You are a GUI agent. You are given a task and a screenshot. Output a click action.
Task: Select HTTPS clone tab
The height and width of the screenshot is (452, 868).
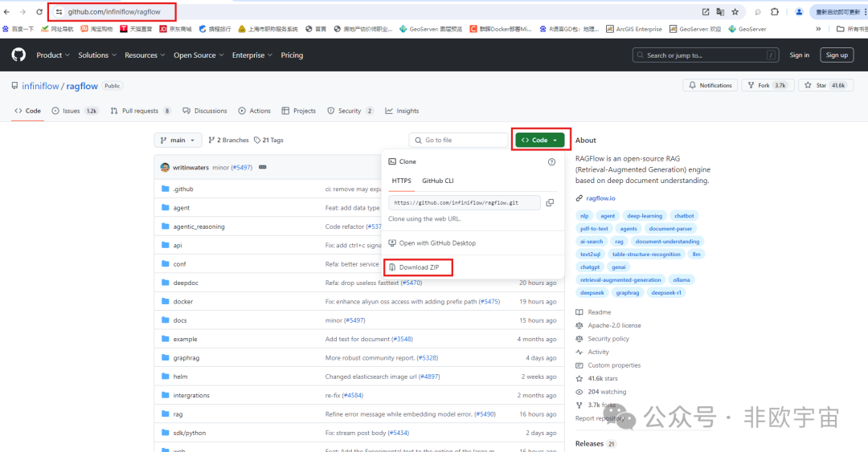coord(401,181)
